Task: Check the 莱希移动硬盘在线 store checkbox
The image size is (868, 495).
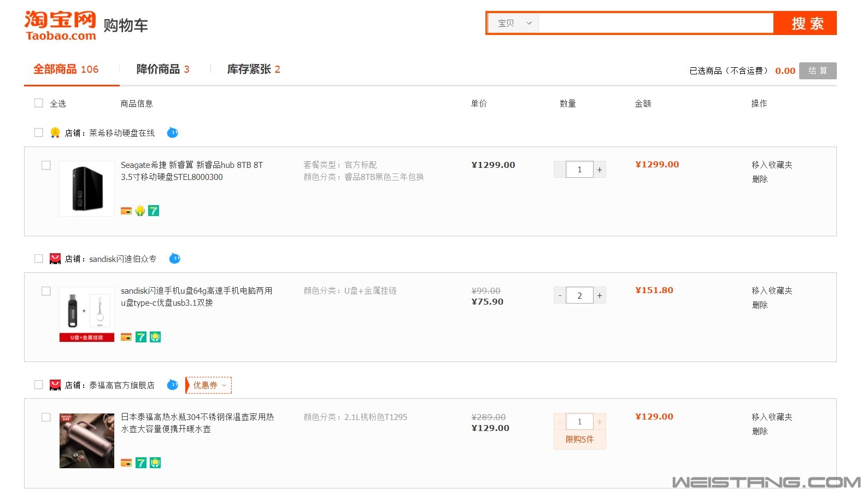Action: coord(39,132)
